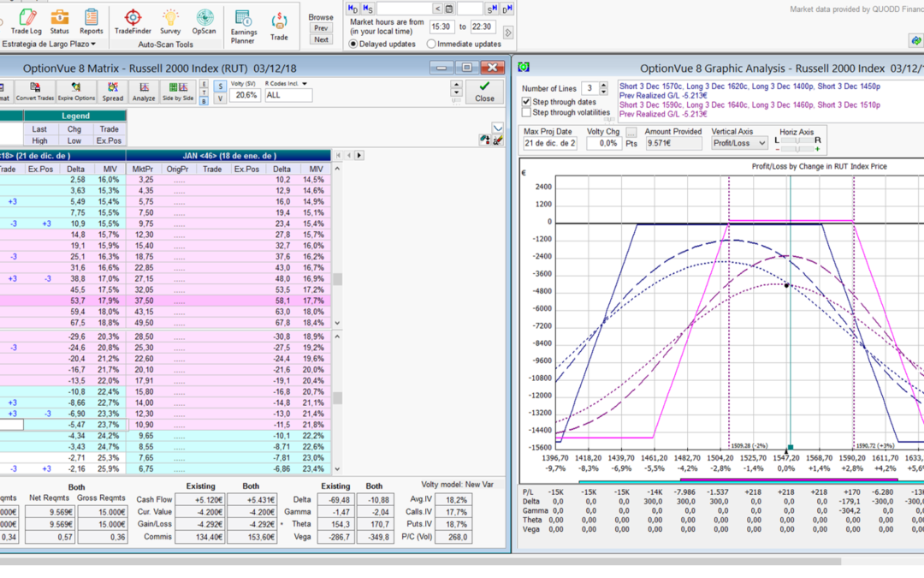
Task: Click the ... button next to Volty Chg
Action: click(x=631, y=132)
